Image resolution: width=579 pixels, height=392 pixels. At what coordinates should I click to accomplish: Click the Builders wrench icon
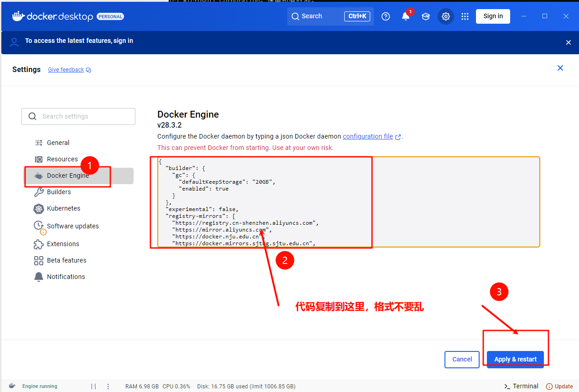pos(39,192)
